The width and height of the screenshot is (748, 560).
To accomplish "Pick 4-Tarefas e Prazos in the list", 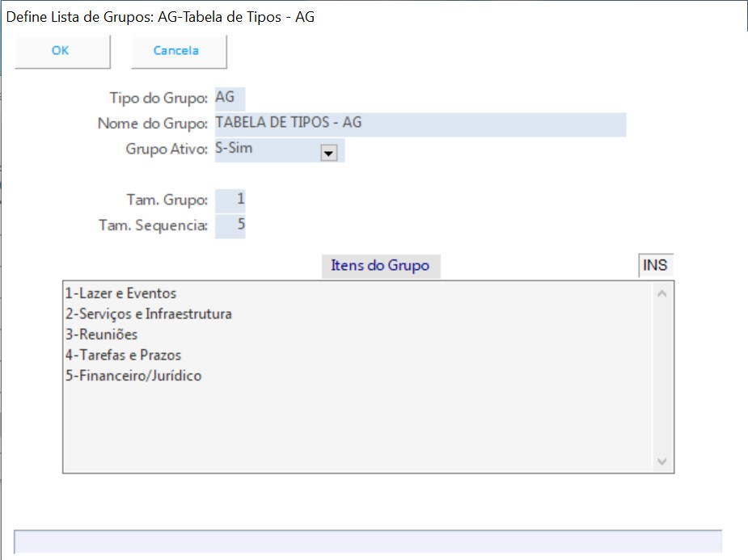I will point(123,356).
